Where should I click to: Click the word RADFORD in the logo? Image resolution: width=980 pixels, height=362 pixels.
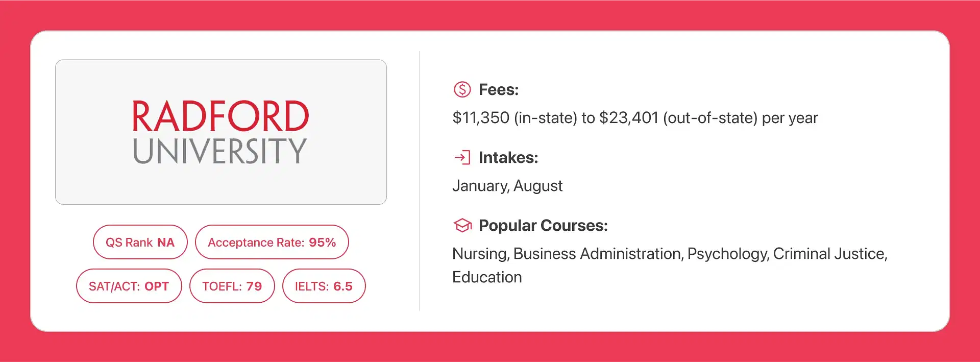pos(220,116)
